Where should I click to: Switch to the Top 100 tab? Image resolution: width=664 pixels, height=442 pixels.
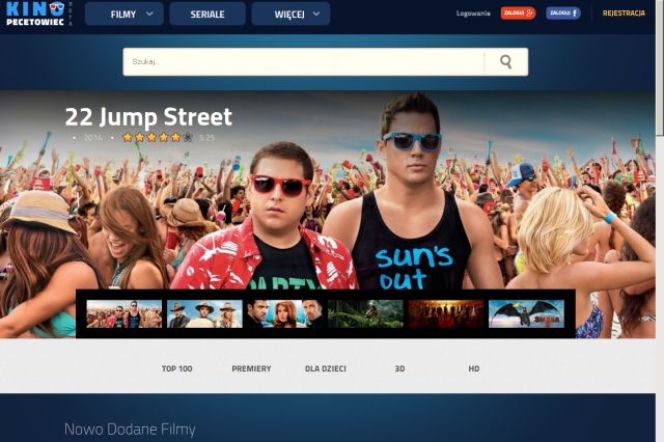coord(177,369)
